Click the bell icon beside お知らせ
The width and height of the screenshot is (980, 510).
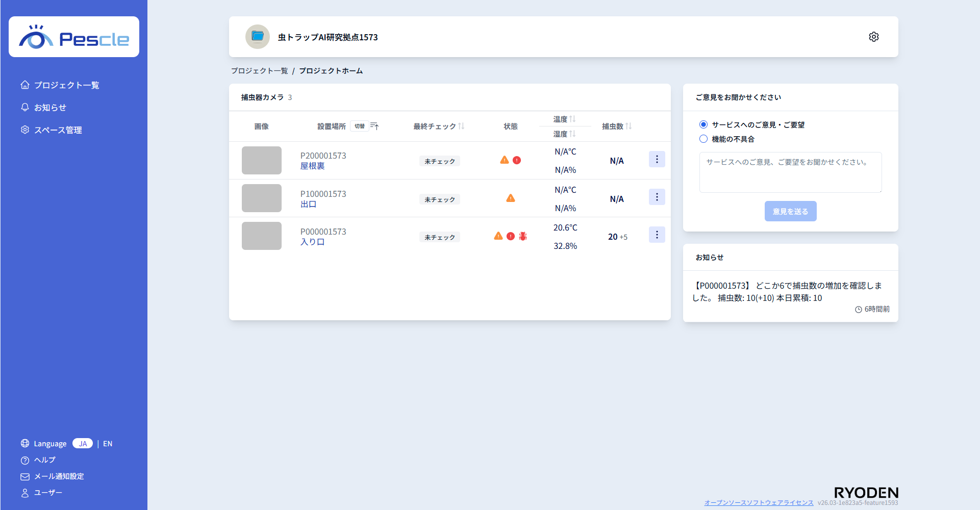(25, 107)
